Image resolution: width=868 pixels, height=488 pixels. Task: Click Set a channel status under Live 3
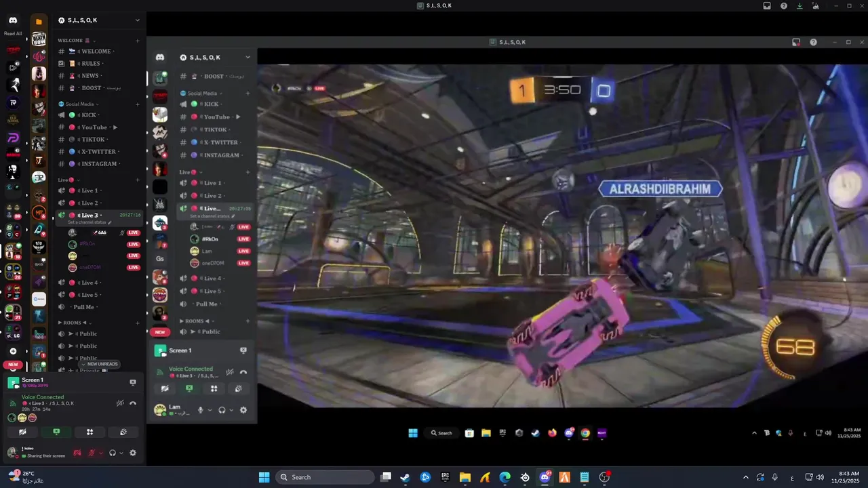[x=90, y=223]
